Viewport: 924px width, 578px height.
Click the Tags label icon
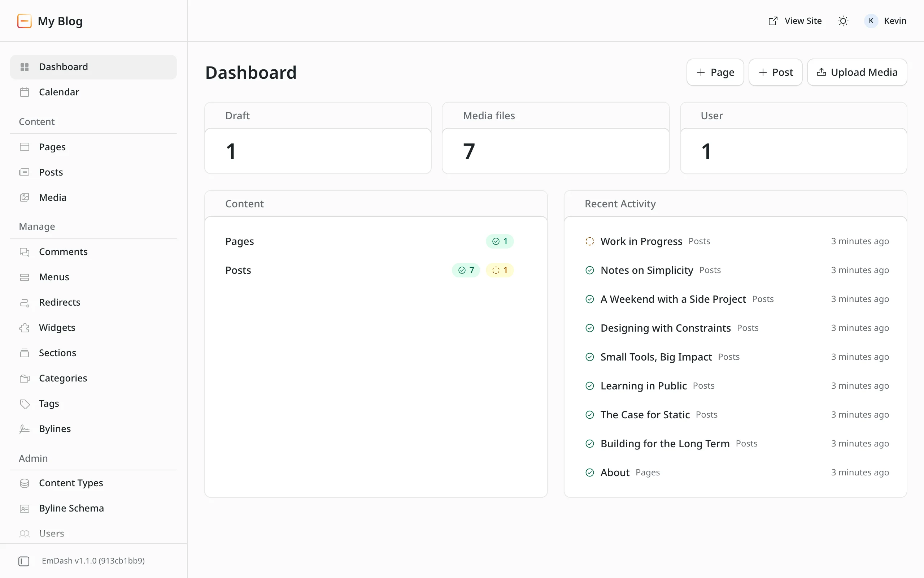(25, 404)
